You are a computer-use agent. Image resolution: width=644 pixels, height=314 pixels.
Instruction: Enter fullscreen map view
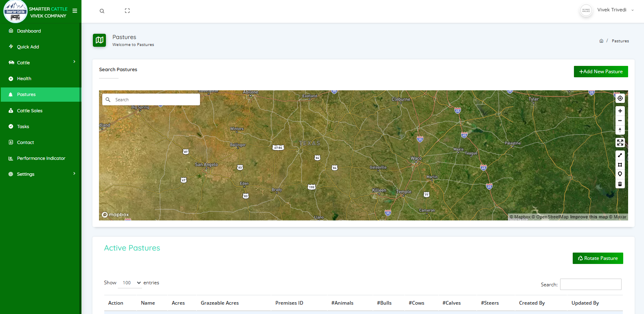[620, 143]
